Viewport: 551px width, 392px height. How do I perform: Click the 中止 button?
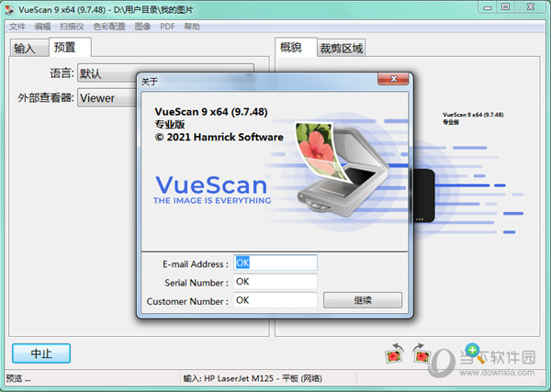(x=41, y=353)
